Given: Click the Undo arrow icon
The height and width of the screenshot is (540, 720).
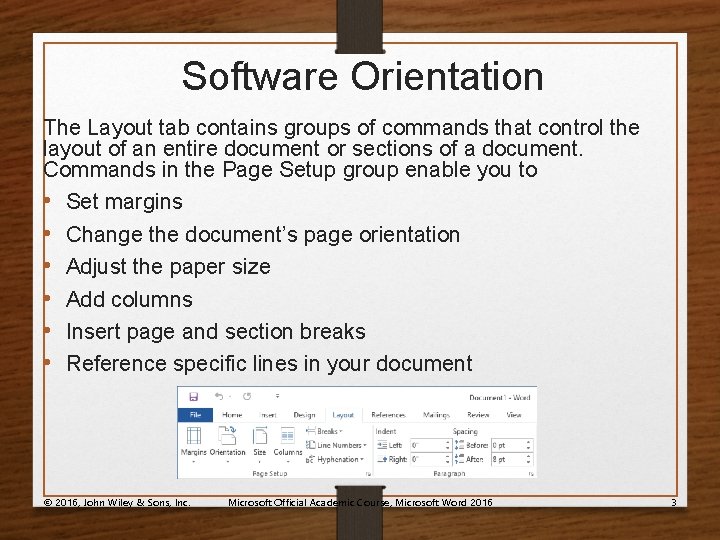Looking at the screenshot, I should click(219, 396).
